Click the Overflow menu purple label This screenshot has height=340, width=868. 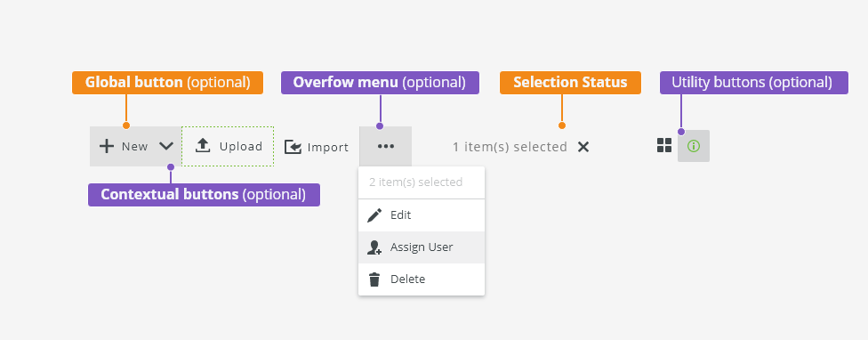(x=380, y=83)
